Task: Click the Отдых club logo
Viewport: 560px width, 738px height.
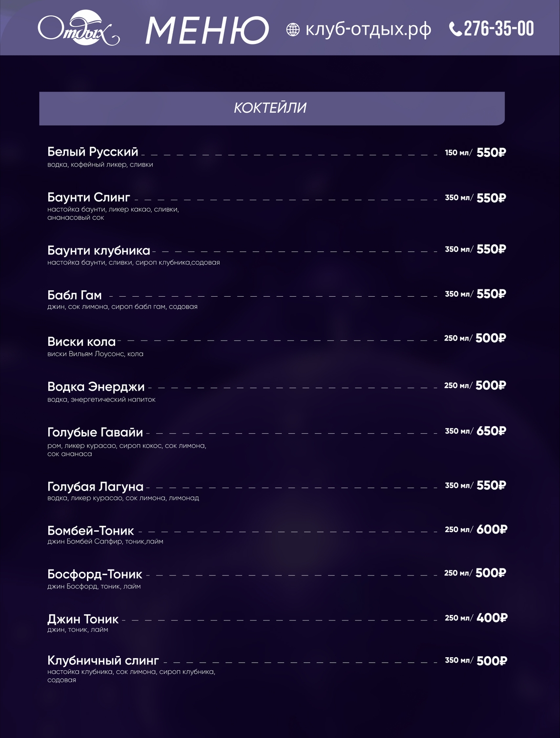Action: pyautogui.click(x=78, y=29)
